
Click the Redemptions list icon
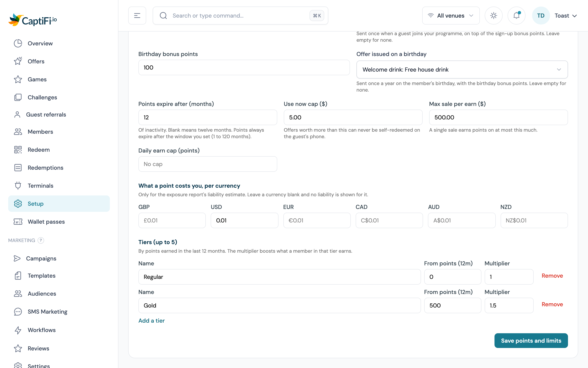point(18,168)
